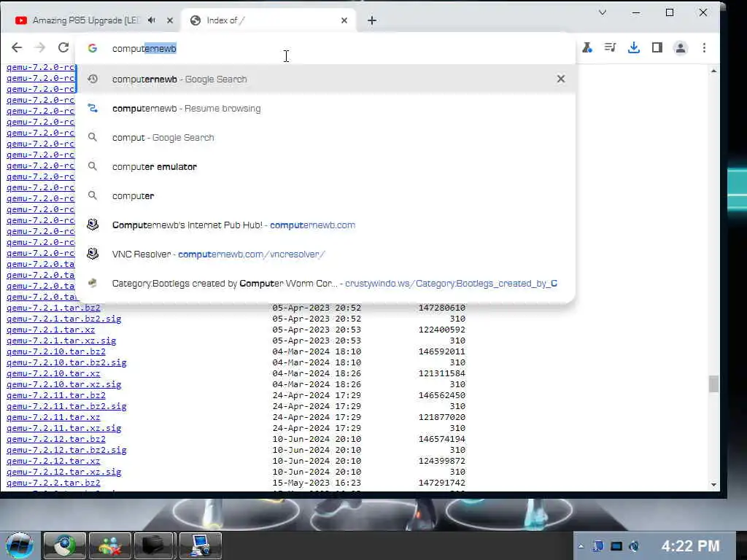Click the Google icon in the address bar
Screen dimensions: 747x560
click(93, 48)
